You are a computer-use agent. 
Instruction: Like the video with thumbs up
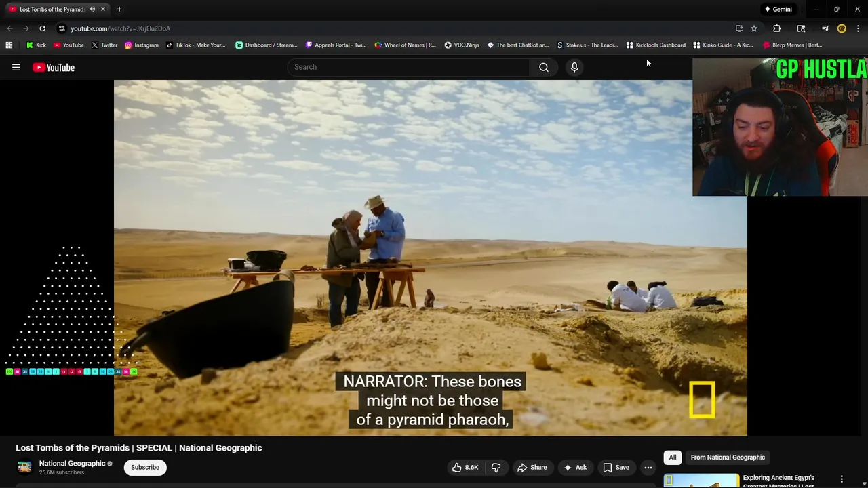pos(465,467)
